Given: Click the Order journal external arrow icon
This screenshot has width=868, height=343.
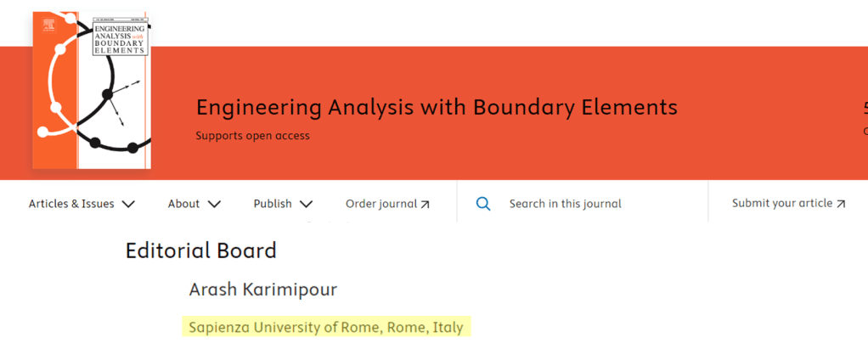Looking at the screenshot, I should click(426, 204).
